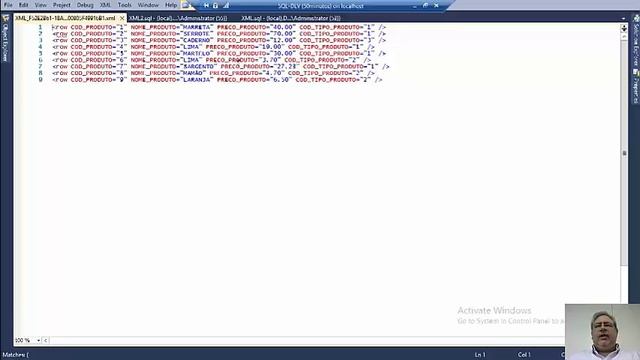Open the 100 % zoom dropdown
Viewport: 640px width, 360px height.
(38, 340)
